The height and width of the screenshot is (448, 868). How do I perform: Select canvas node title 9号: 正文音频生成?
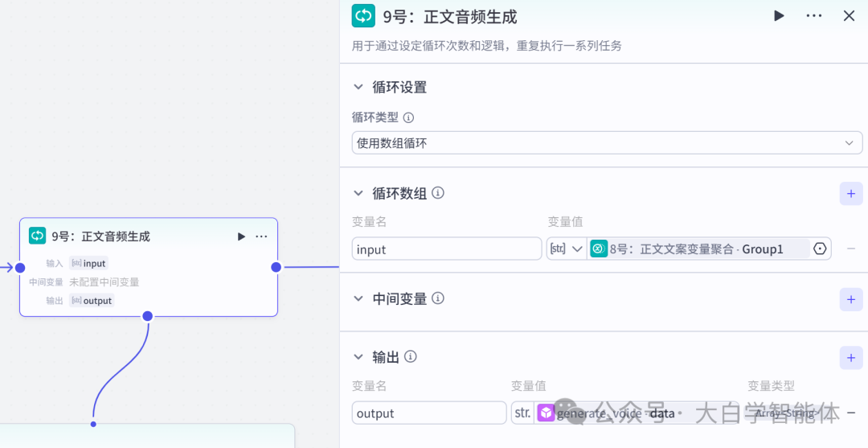click(101, 236)
